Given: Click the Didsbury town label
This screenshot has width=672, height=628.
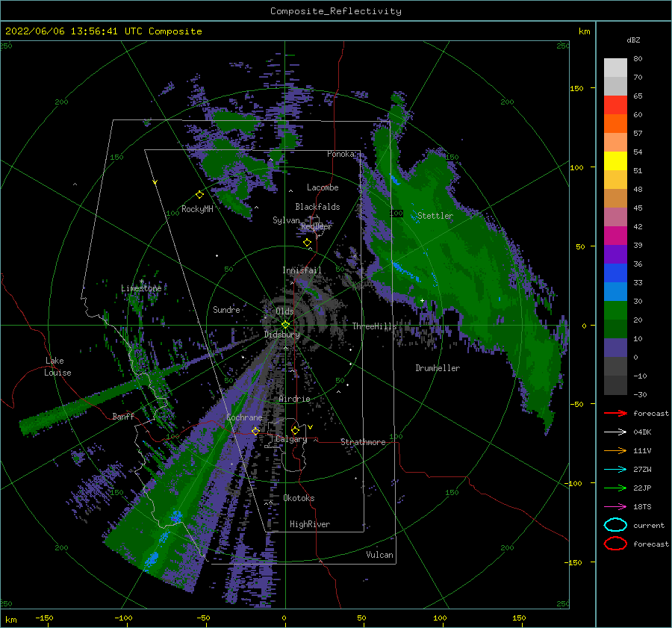Looking at the screenshot, I should click(282, 335).
